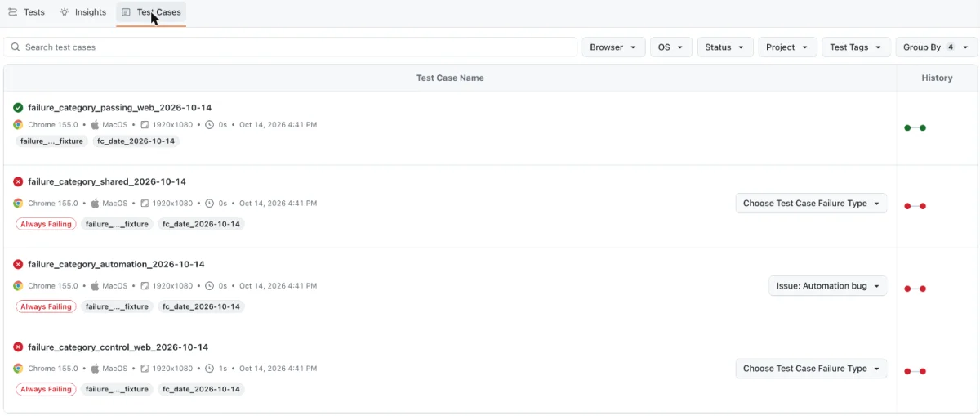This screenshot has height=416, width=980.
Task: Open failure_category_control_web_2026-10-14 test case
Action: [118, 347]
